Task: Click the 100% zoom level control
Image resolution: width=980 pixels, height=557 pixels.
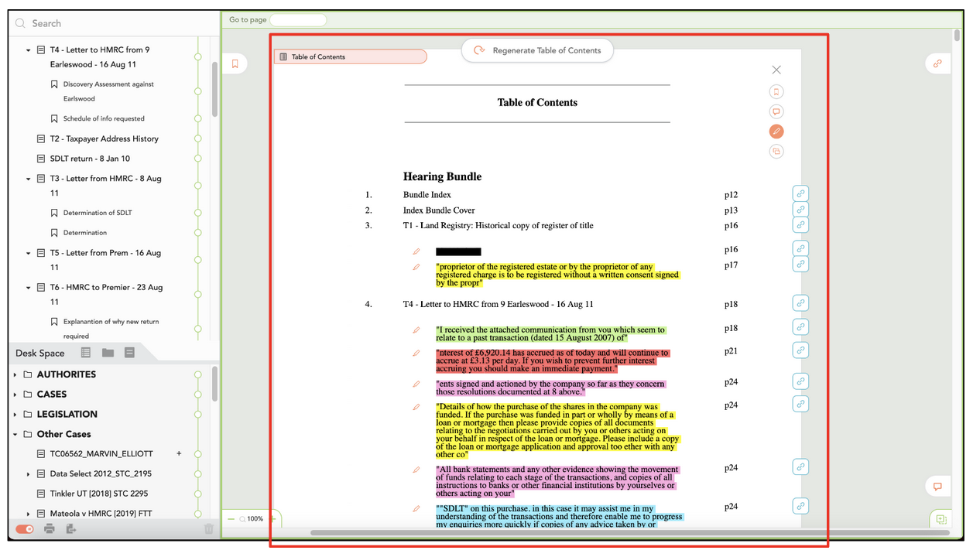Action: (x=255, y=519)
